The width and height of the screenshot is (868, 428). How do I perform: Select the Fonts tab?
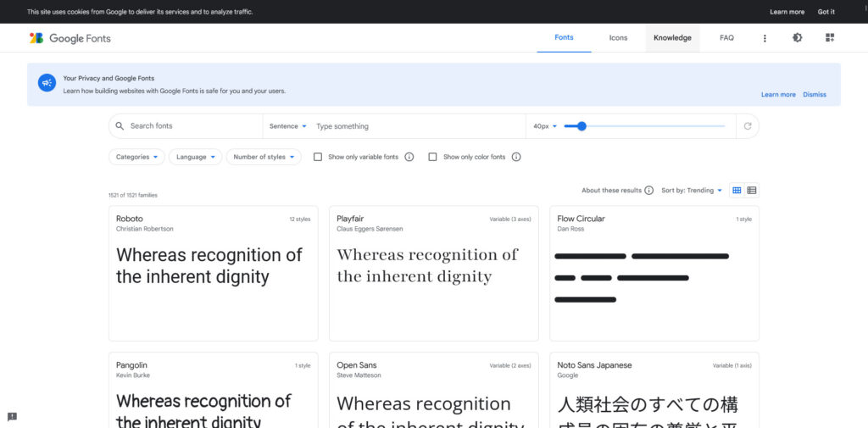[564, 37]
